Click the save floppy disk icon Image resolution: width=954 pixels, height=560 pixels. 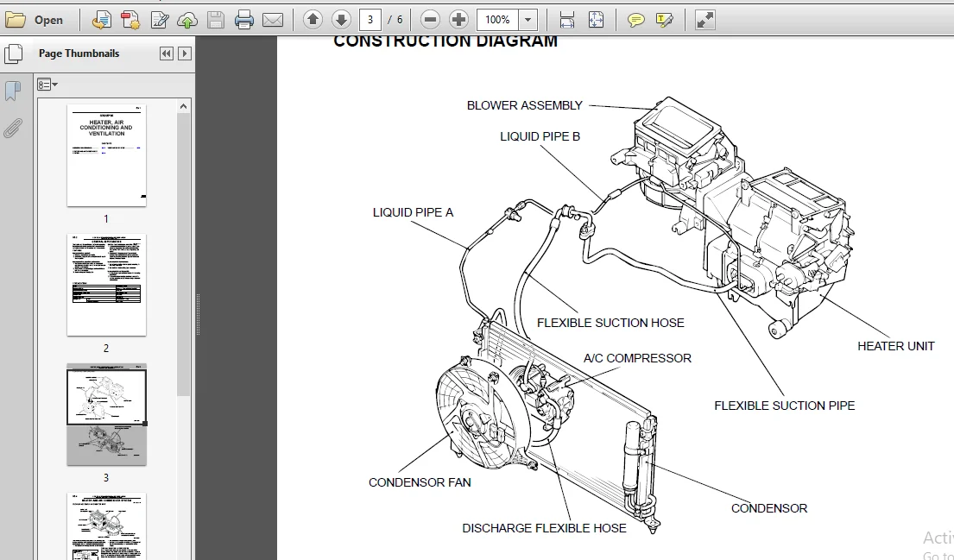coord(215,20)
